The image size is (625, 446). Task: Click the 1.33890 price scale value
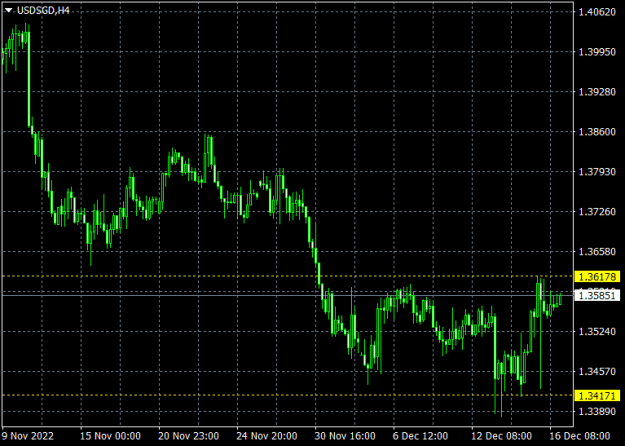(x=597, y=411)
